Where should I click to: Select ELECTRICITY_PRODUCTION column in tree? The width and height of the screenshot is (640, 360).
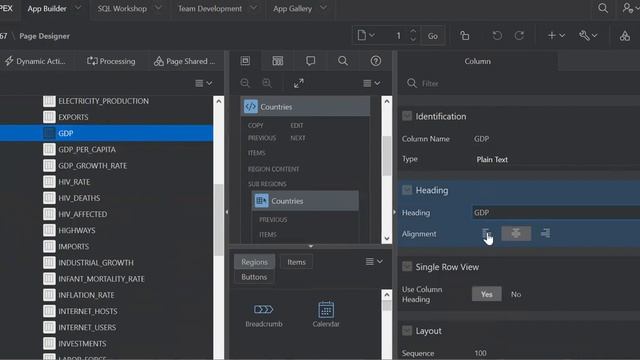pyautogui.click(x=103, y=101)
